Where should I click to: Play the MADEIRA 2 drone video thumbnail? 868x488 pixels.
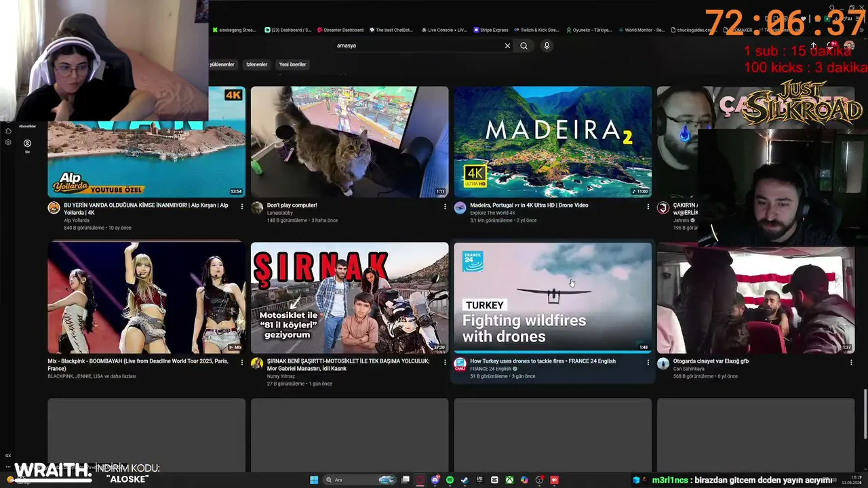pyautogui.click(x=553, y=142)
